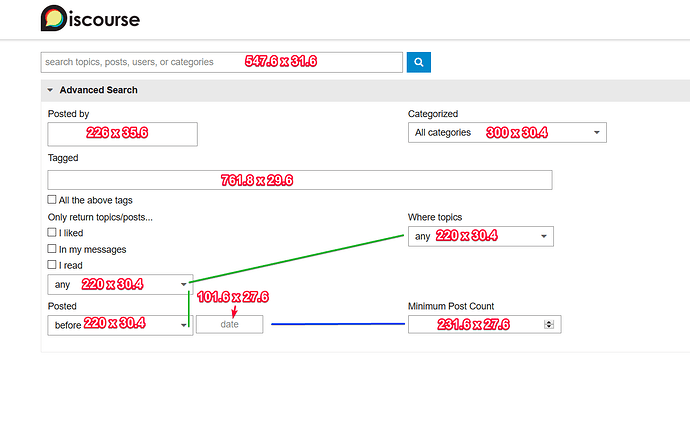Toggle the In my messages checkbox
Image resolution: width=690 pixels, height=424 pixels.
(52, 249)
